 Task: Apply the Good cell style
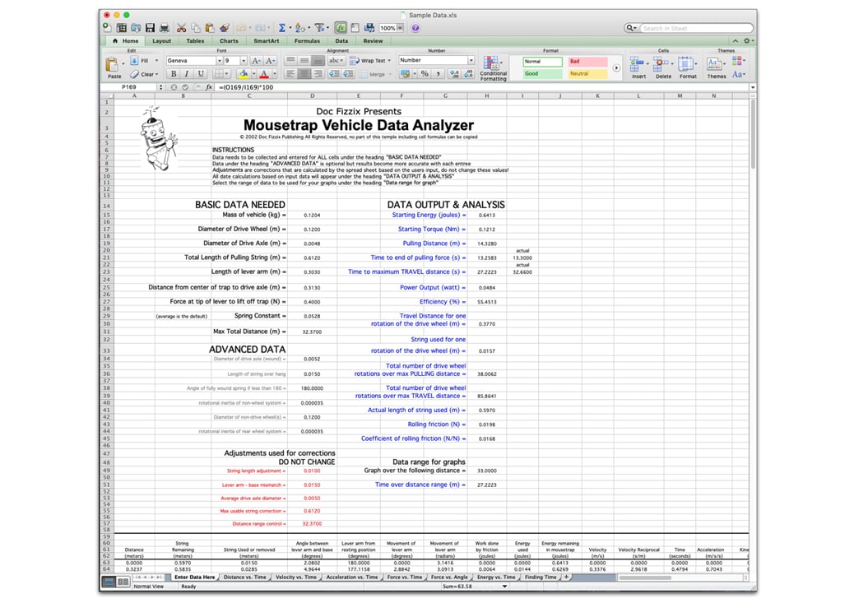542,74
